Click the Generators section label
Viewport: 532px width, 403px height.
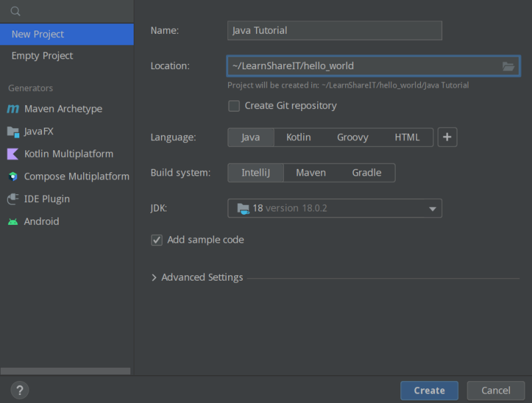(31, 88)
